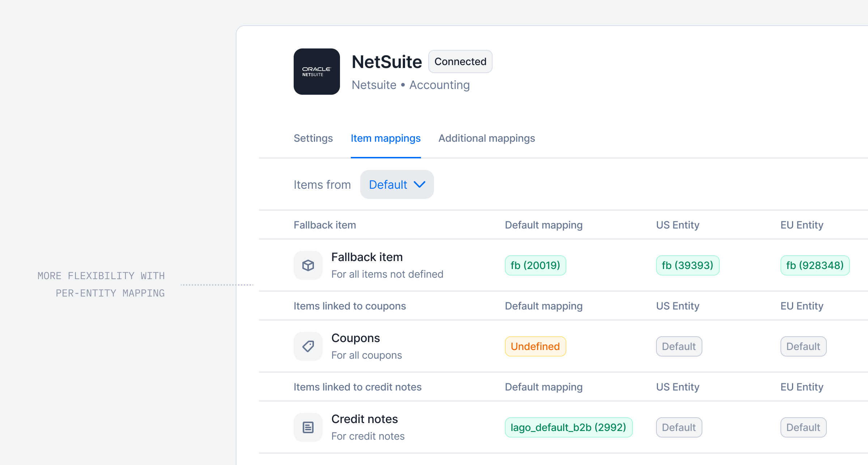Edit the fb (39393) US Entity mapping

click(x=688, y=265)
